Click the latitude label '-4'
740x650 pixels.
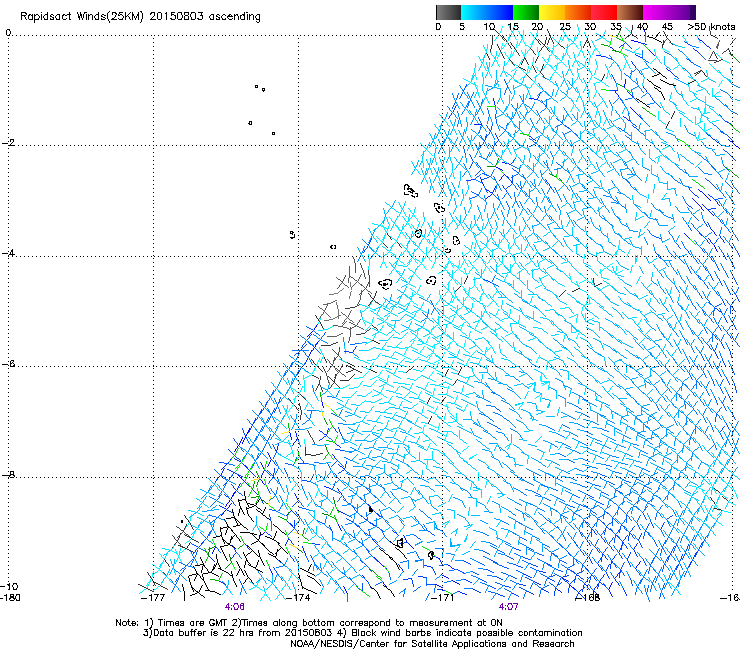tap(8, 253)
